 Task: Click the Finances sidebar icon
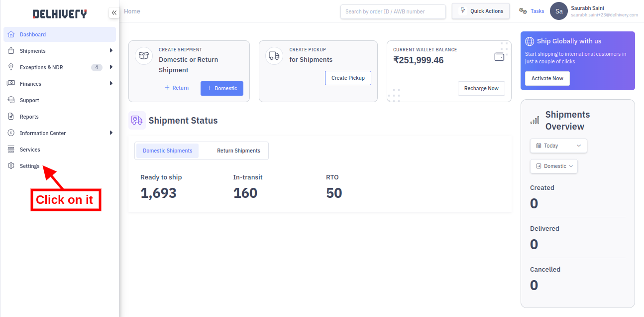click(10, 83)
